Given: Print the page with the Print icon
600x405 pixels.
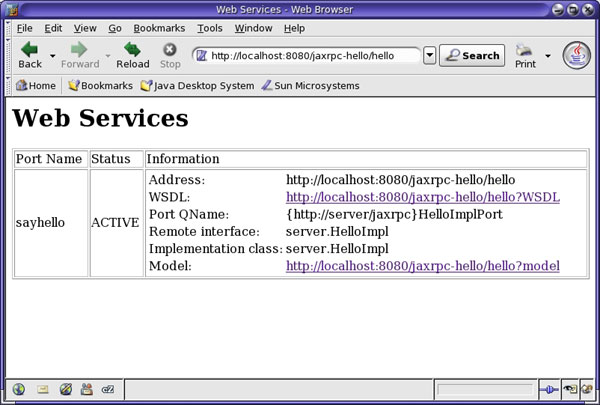Looking at the screenshot, I should click(x=525, y=55).
